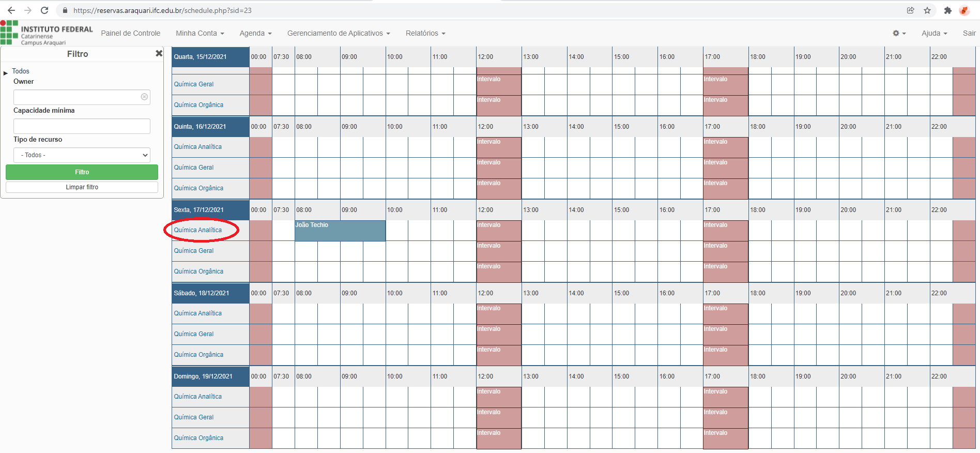
Task: Open the Relatórios menu
Action: point(425,33)
